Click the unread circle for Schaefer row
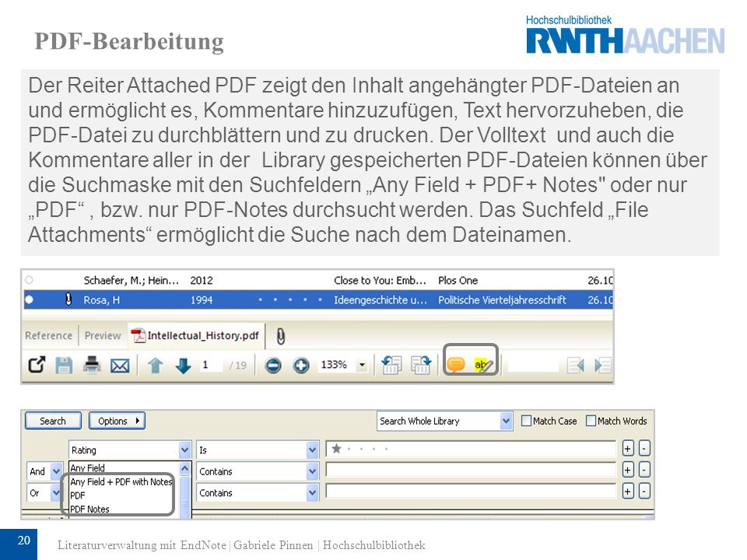The image size is (747, 560). (x=29, y=280)
